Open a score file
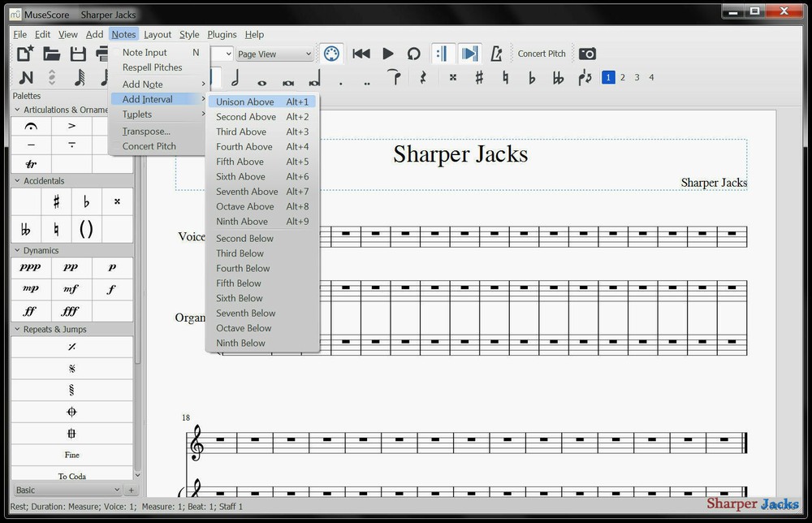812x523 pixels. pos(50,52)
